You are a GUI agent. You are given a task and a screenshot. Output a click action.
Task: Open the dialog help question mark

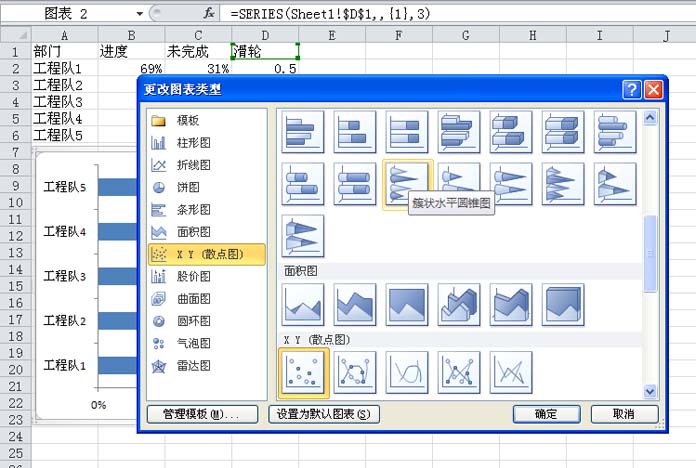(x=632, y=90)
